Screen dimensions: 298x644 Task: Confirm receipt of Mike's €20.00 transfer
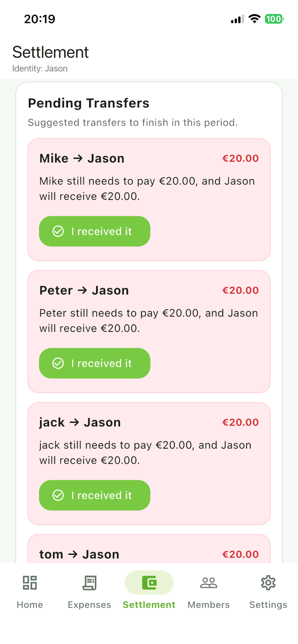coord(95,231)
